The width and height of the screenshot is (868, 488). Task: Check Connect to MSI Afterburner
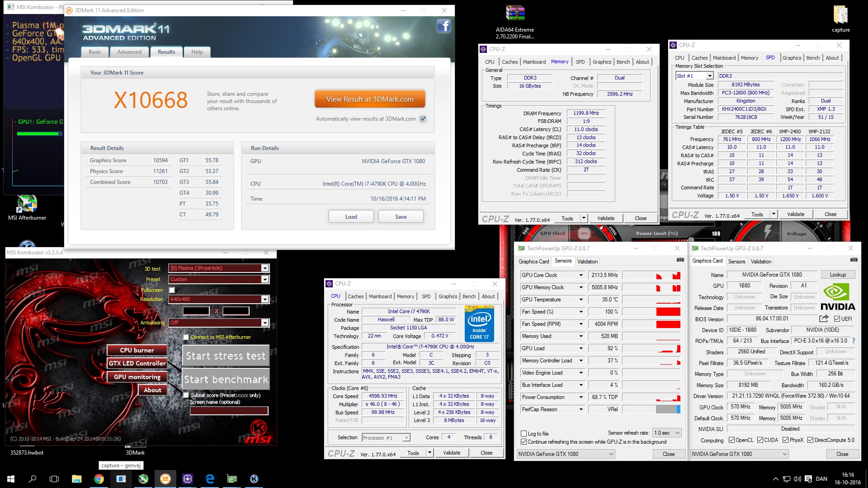(186, 337)
